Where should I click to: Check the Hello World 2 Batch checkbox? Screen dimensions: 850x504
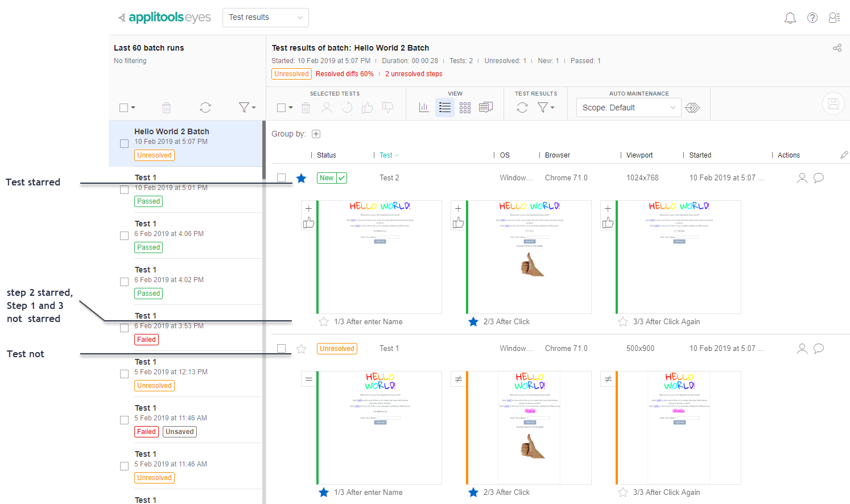[124, 143]
